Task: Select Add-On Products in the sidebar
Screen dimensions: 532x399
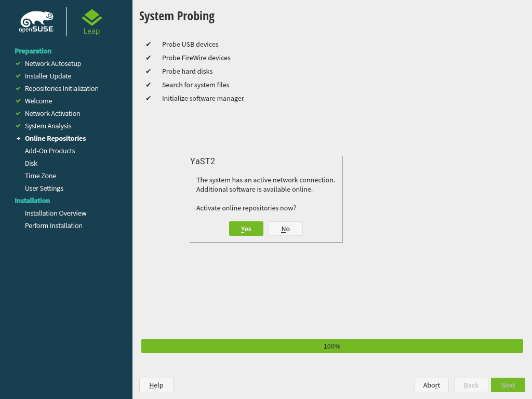Action: click(50, 151)
